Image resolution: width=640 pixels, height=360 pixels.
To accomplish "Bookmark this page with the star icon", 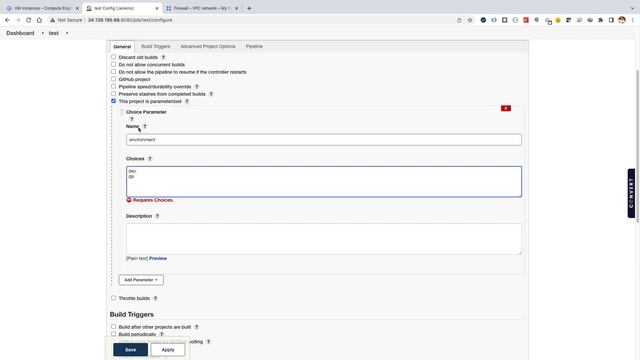I will pos(470,20).
